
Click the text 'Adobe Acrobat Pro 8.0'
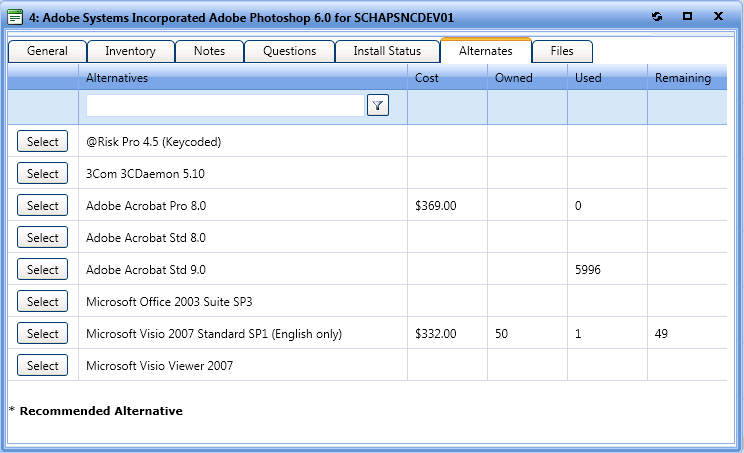coord(146,205)
